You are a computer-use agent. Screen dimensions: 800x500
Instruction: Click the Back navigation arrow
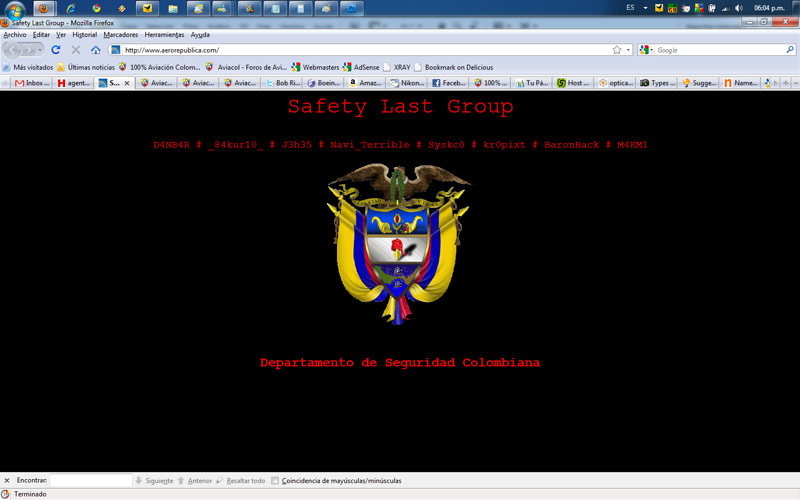pos(12,50)
